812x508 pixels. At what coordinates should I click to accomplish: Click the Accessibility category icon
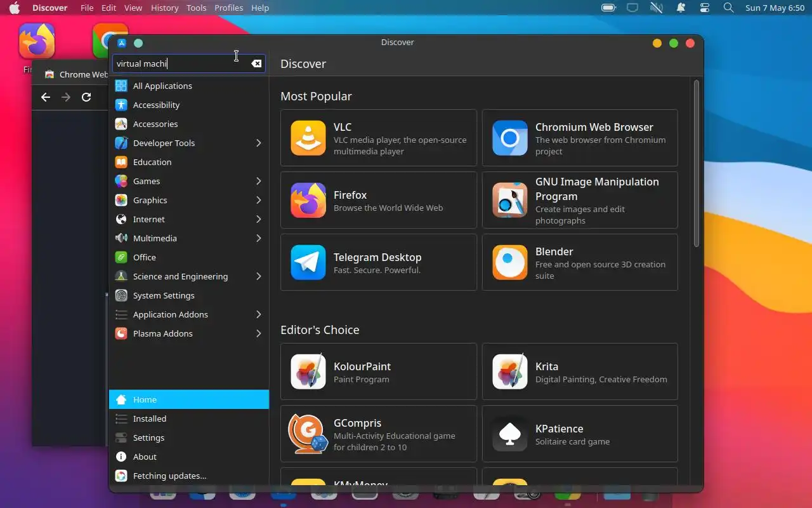click(x=121, y=105)
